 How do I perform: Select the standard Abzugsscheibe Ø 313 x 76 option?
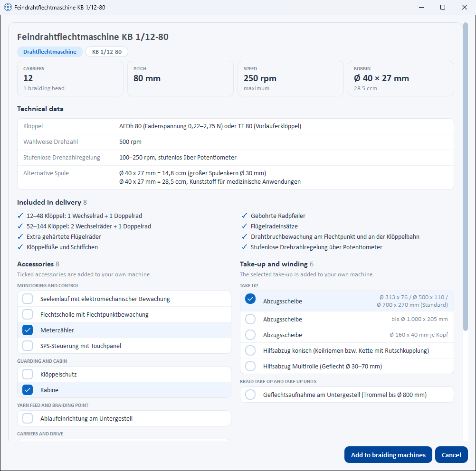250,299
